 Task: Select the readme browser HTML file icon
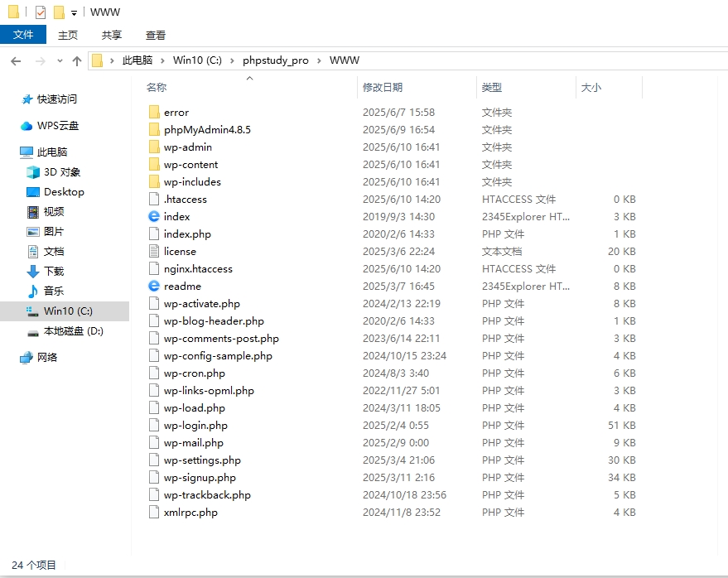(154, 286)
